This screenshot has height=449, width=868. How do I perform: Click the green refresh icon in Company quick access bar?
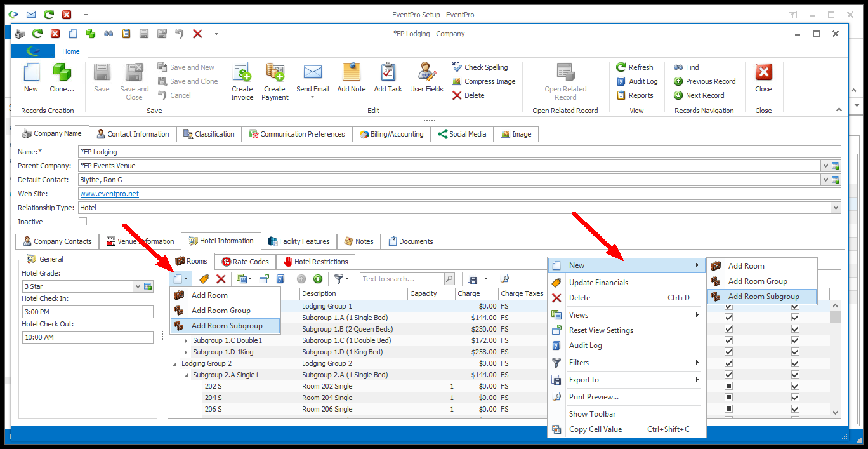[37, 34]
